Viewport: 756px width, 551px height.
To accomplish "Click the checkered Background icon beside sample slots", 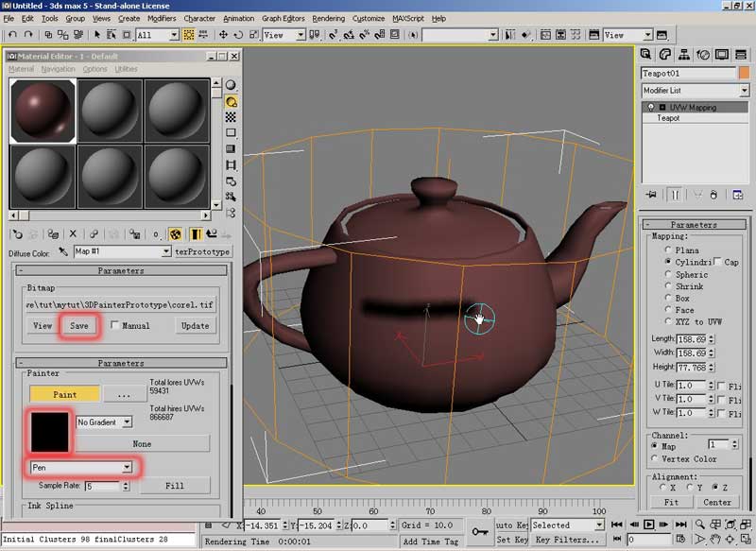I will coord(232,117).
